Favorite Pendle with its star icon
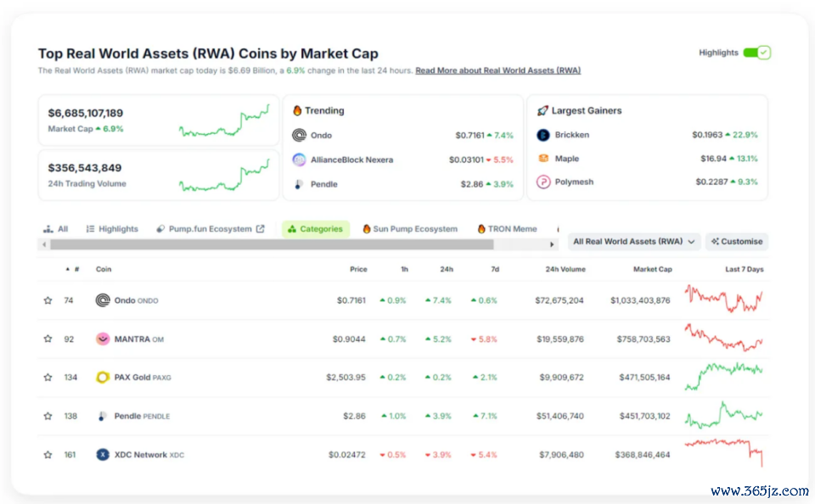 [x=48, y=416]
